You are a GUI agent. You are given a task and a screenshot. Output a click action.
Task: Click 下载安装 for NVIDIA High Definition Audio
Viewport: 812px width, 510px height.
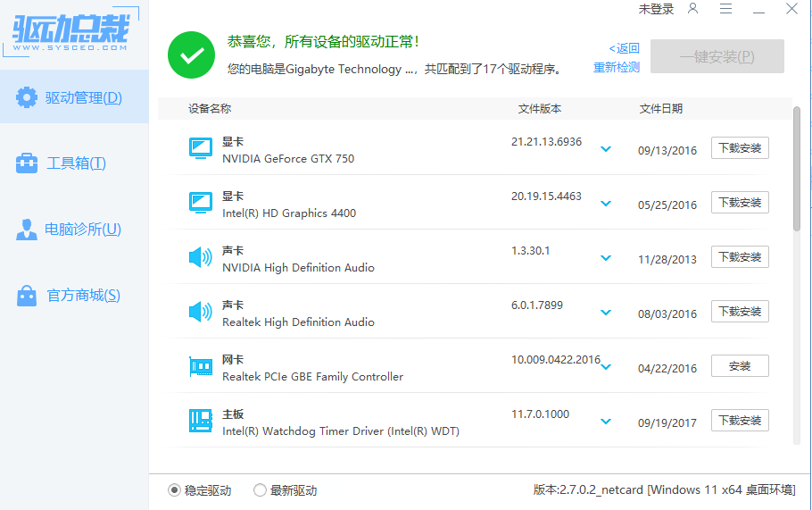[740, 257]
